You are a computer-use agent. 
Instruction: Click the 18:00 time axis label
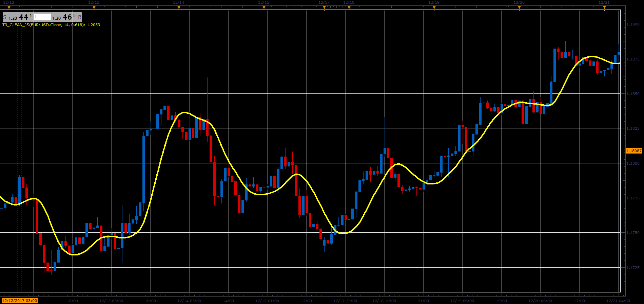pos(73,301)
